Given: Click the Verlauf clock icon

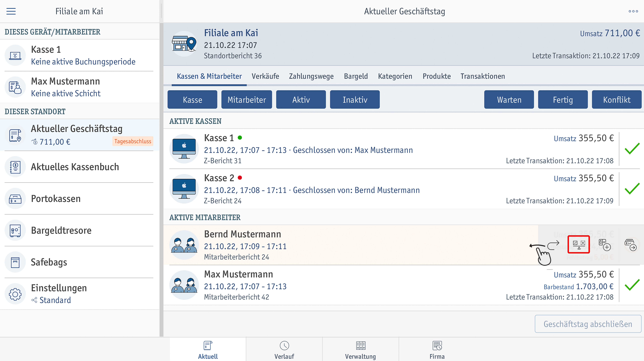Looking at the screenshot, I should pos(284,346).
